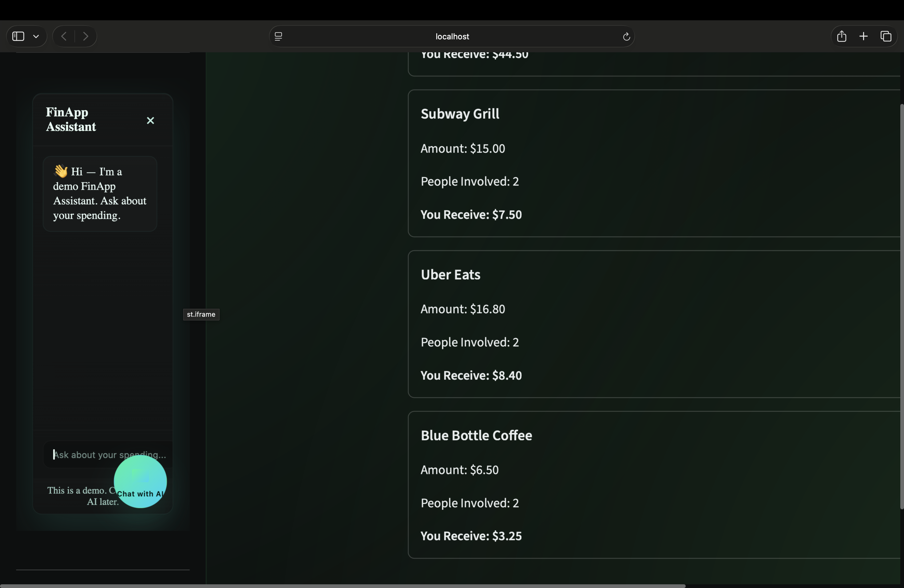
Task: Go back using the back arrow
Action: coord(64,37)
